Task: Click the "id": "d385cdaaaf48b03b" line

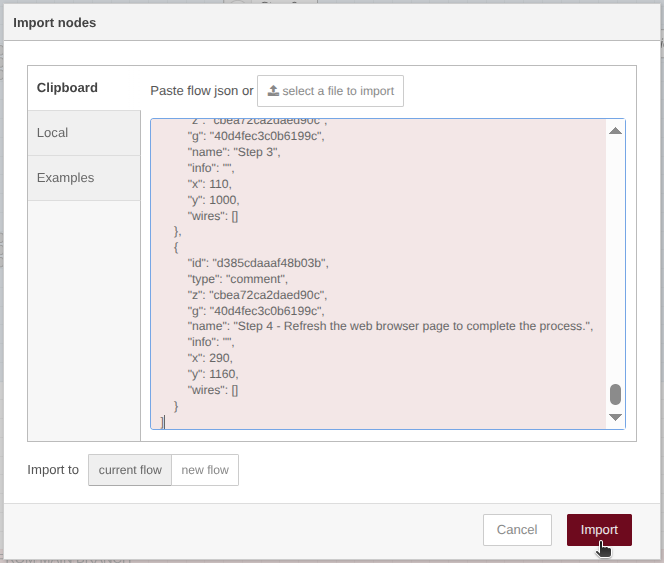Action: point(258,263)
